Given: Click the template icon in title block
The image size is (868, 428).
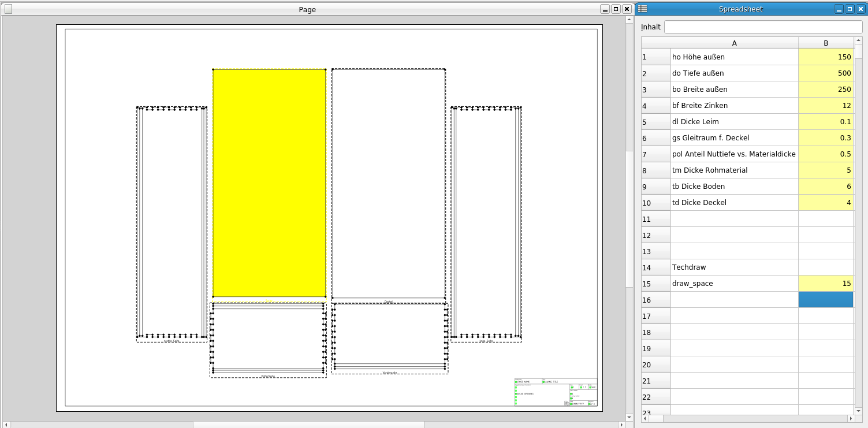Looking at the screenshot, I should tap(567, 403).
